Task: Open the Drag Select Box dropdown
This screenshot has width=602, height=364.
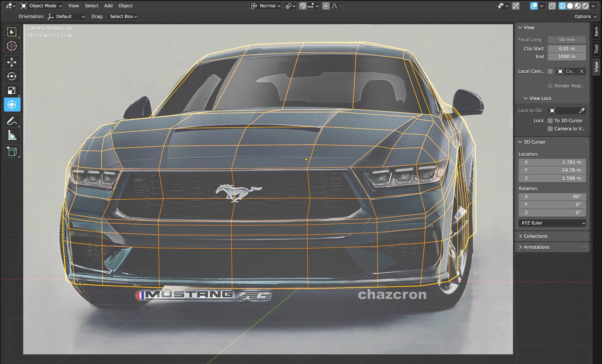Action: click(123, 16)
